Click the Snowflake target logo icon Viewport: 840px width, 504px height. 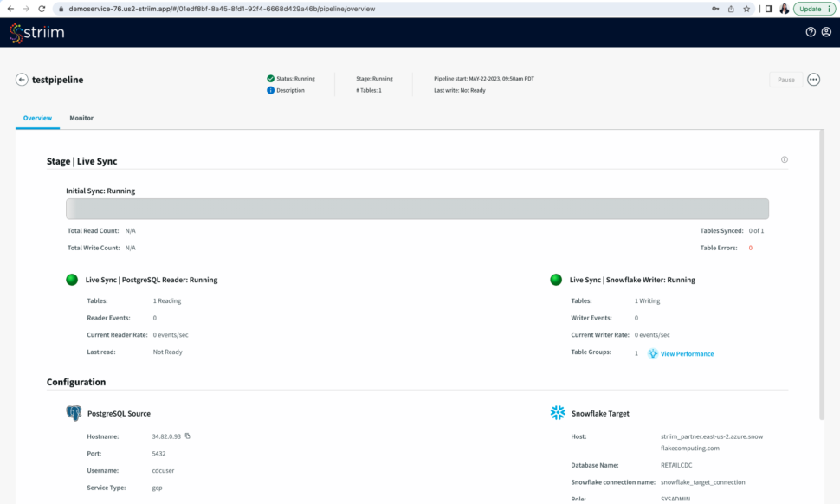pos(558,413)
